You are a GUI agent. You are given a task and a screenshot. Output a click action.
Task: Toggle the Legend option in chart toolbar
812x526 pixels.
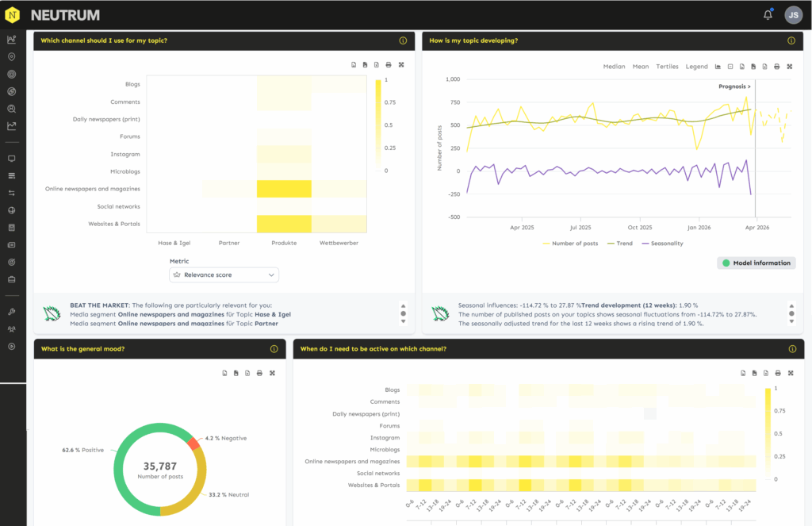pyautogui.click(x=696, y=67)
